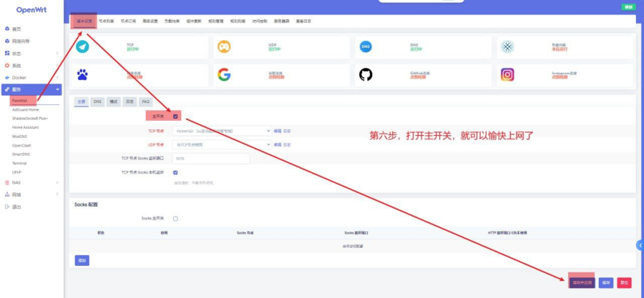Select the 模式 sub-tab
Viewport: 644px width, 298px height.
[x=113, y=102]
